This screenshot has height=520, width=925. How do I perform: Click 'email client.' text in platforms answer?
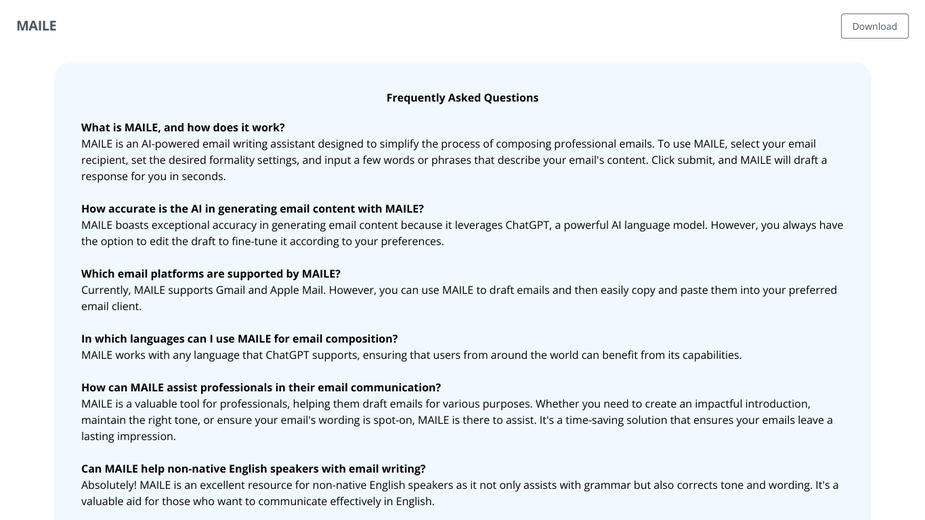point(111,306)
